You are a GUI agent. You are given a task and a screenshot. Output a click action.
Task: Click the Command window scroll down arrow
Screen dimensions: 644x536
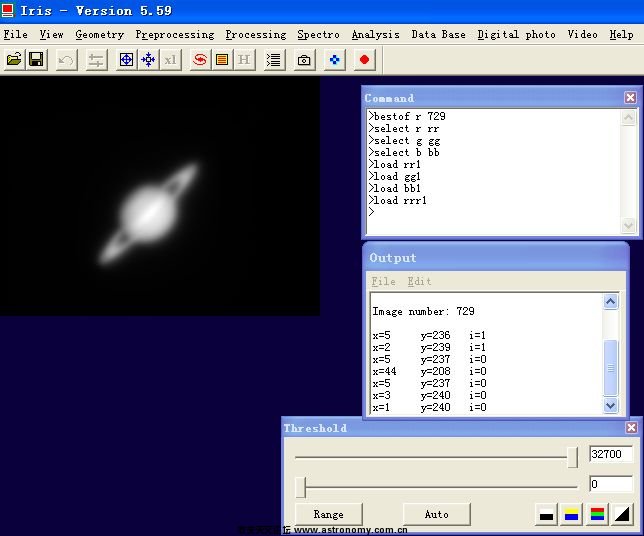pyautogui.click(x=628, y=225)
